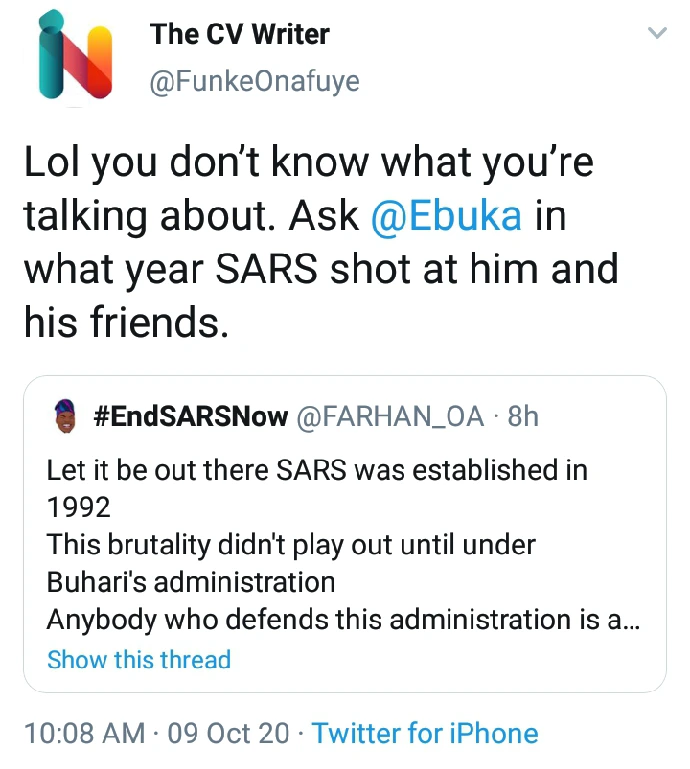
Task: Click the 09 Oct 20 date
Action: pos(229,733)
